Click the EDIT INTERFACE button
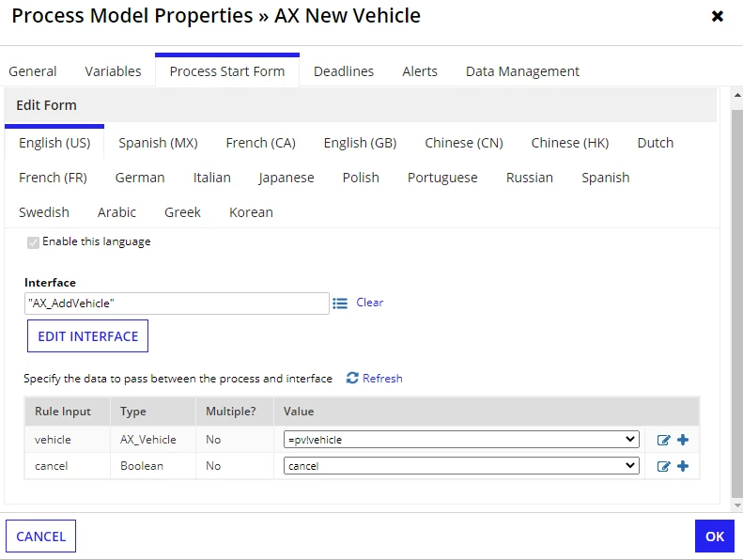743x560 pixels. [87, 336]
